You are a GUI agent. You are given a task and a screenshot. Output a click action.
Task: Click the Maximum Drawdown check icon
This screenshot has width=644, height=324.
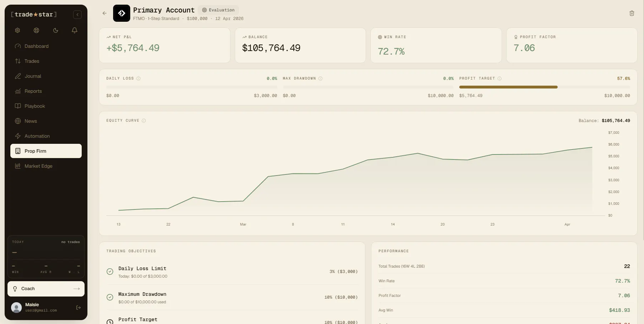click(x=110, y=297)
